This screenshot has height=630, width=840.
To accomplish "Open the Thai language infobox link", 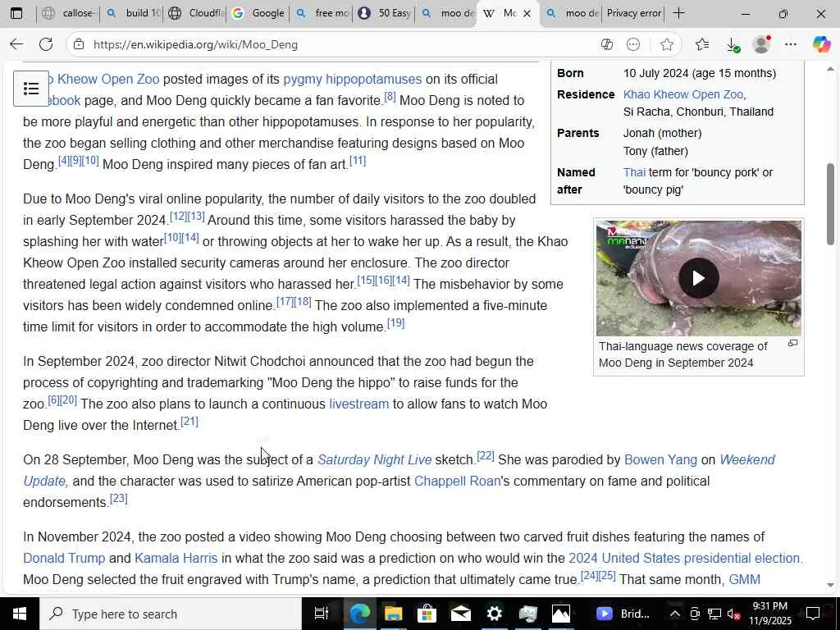I will point(634,172).
